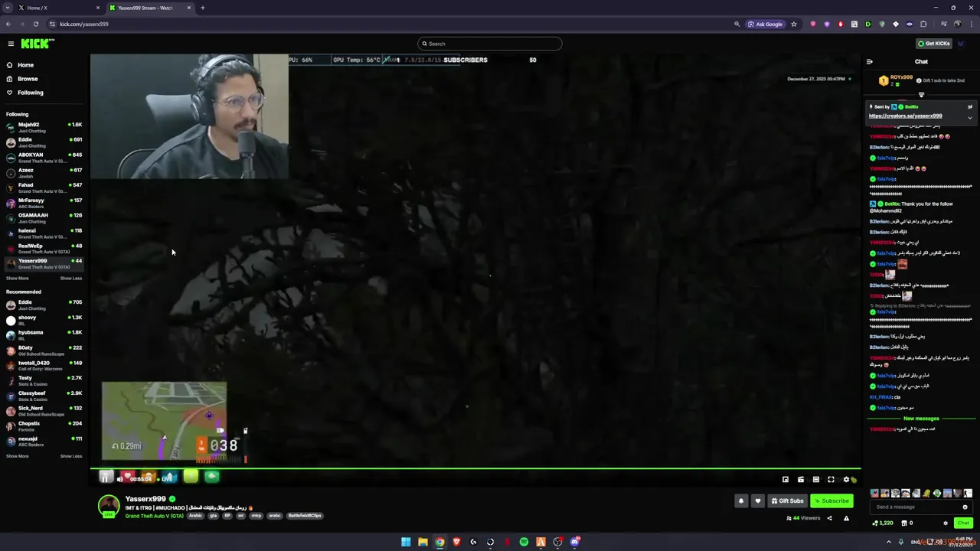Collapse the chat panel
Screen dimensions: 980x551
(x=870, y=62)
